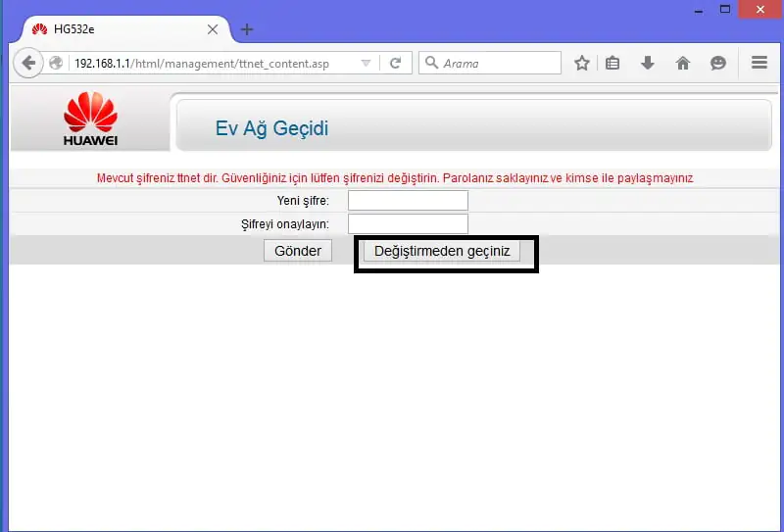Close the browser window
This screenshot has height=532, width=784.
pyautogui.click(x=760, y=9)
